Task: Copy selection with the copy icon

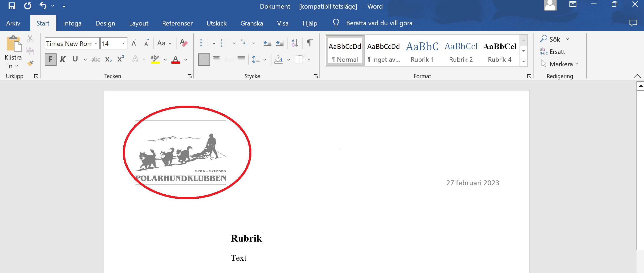Action: click(x=30, y=51)
